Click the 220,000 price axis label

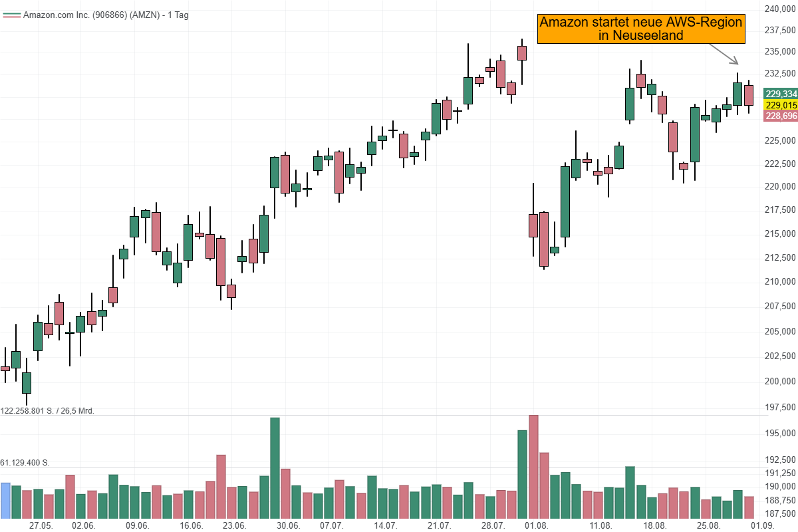tap(781, 186)
